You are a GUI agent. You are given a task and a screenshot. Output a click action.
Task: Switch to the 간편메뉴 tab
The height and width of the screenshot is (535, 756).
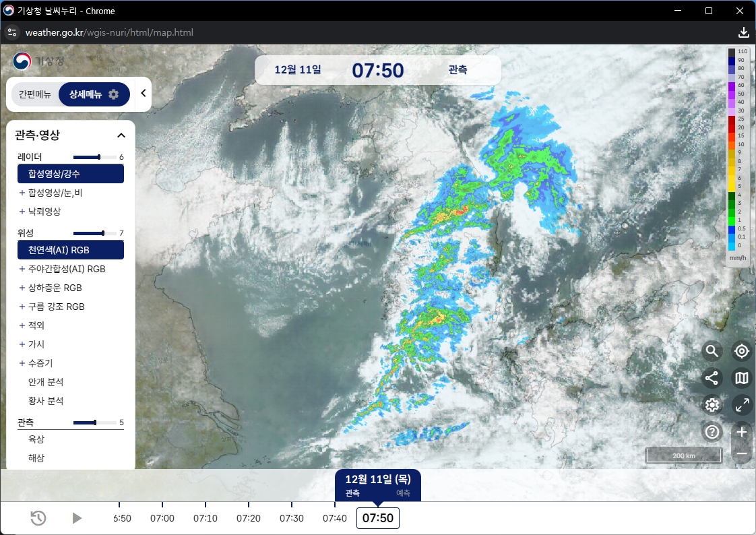[35, 94]
